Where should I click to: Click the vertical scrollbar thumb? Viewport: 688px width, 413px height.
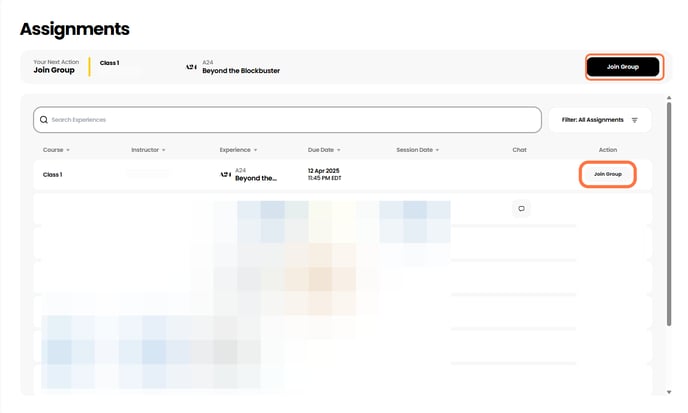point(669,215)
